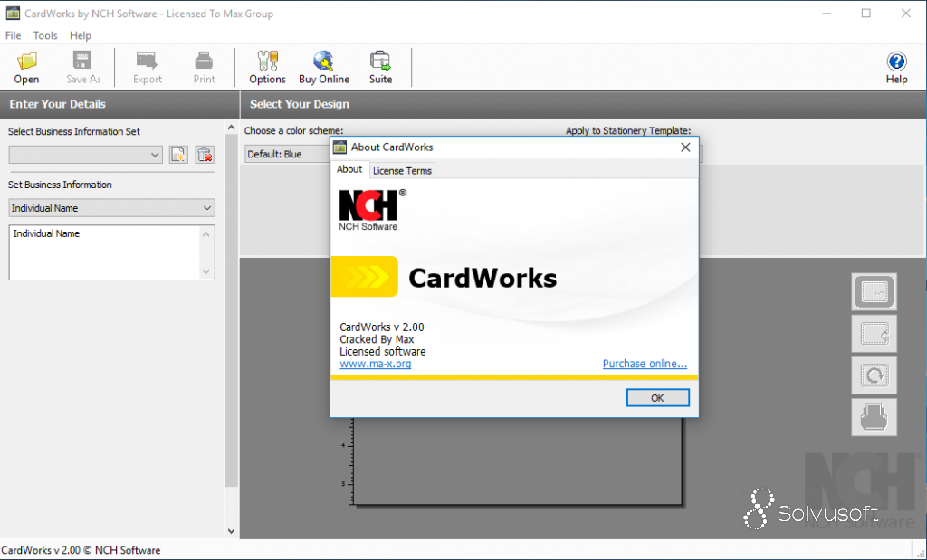
Task: Open the Suite toolbar icon
Action: (x=380, y=67)
